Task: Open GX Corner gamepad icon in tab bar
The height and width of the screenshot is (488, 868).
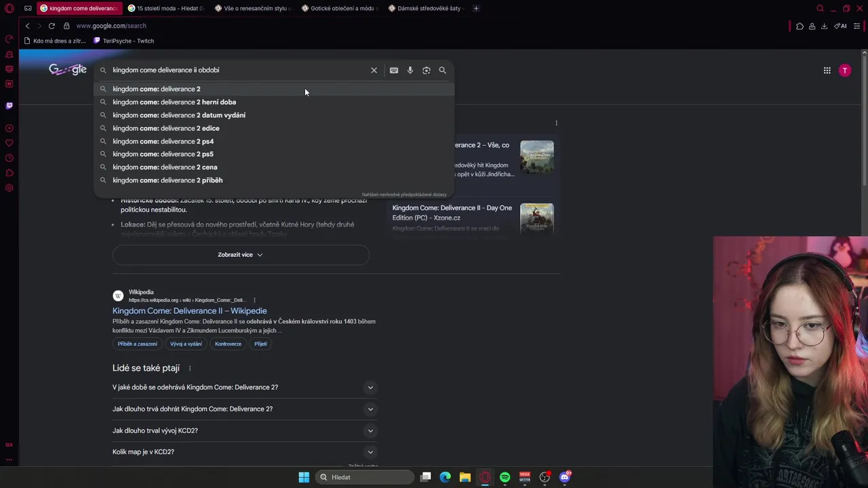Action: (x=28, y=9)
